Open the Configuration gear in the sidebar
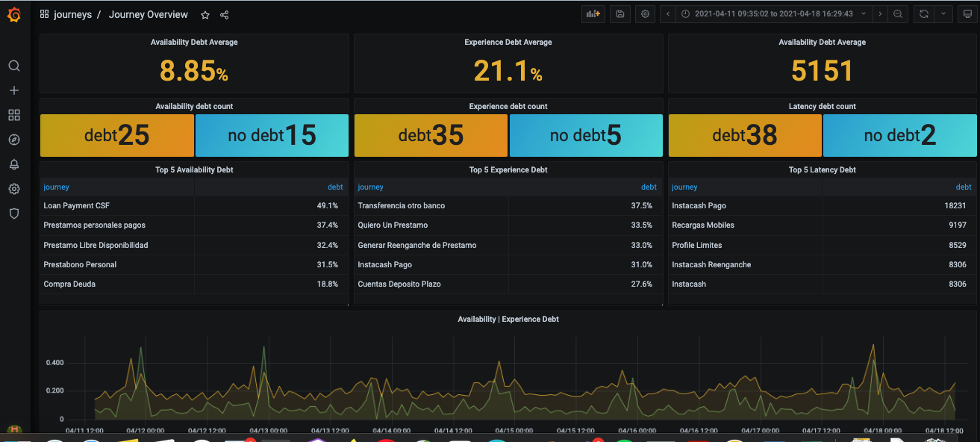The width and height of the screenshot is (980, 442). (x=14, y=189)
